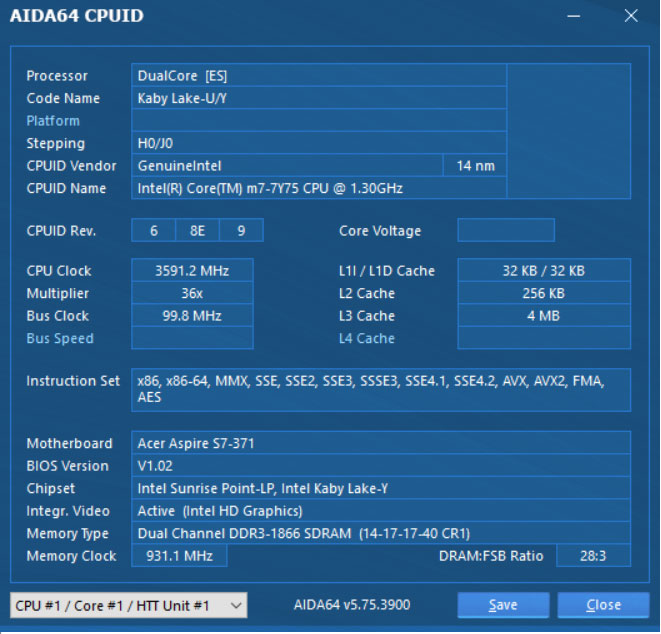Click the CPUID Rev. value 8E
Image resolution: width=661 pixels, height=634 pixels.
click(197, 230)
